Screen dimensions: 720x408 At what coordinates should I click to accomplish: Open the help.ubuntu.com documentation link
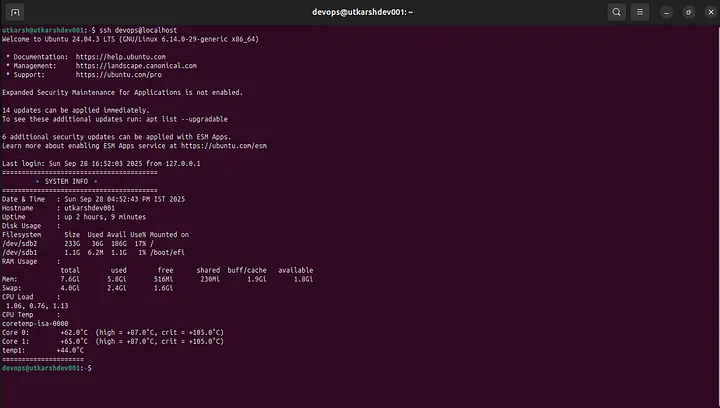[120, 57]
